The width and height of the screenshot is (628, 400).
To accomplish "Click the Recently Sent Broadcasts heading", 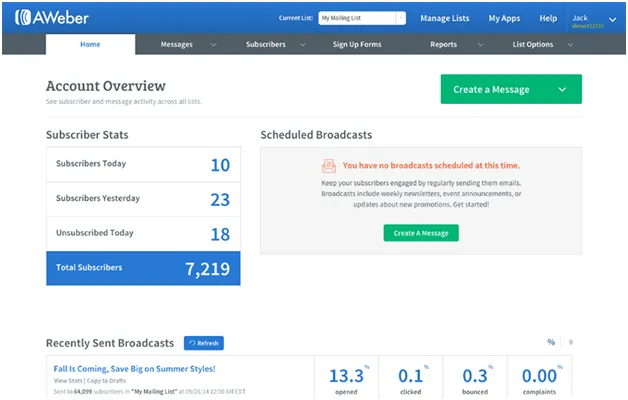I will click(110, 343).
